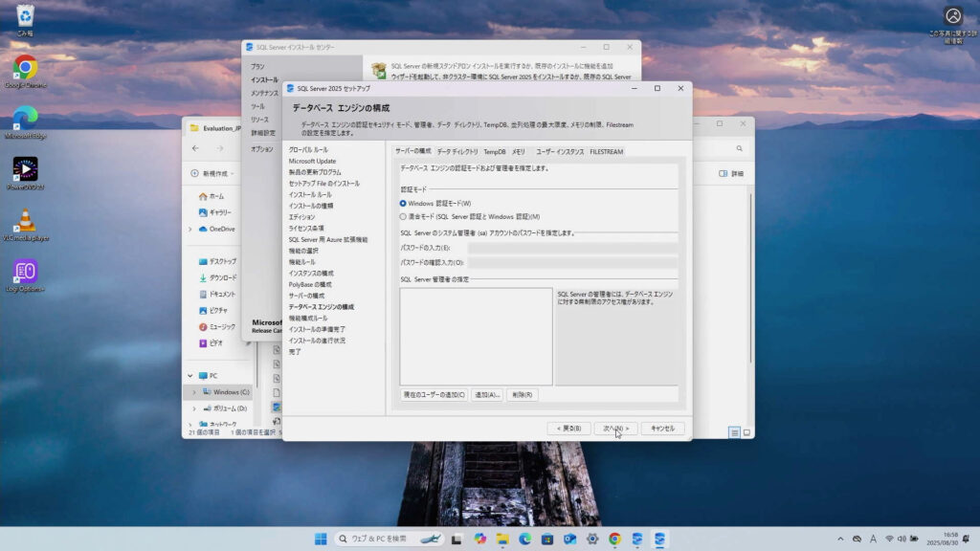
Task: Open Outlook from the taskbar
Action: tap(569, 540)
